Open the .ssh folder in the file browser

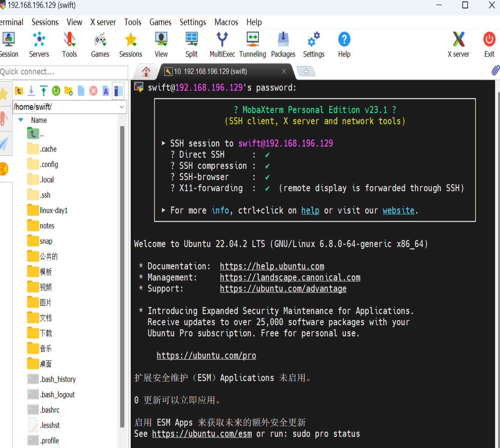coord(44,195)
